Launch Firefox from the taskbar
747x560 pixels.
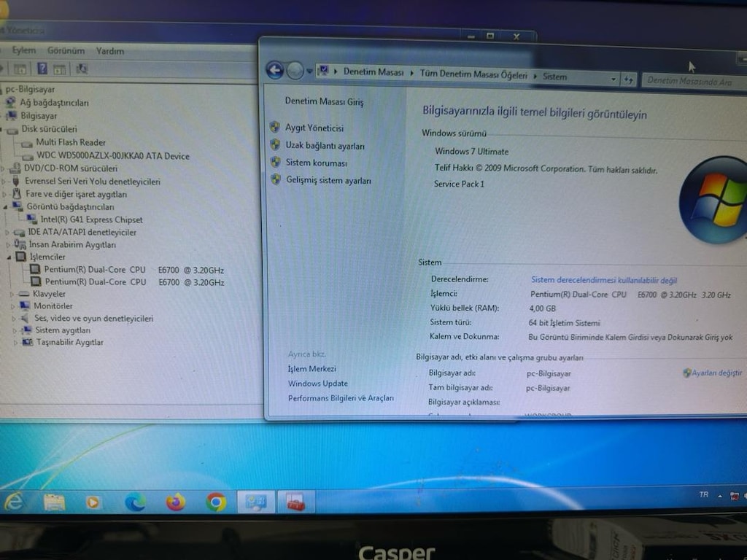[176, 502]
